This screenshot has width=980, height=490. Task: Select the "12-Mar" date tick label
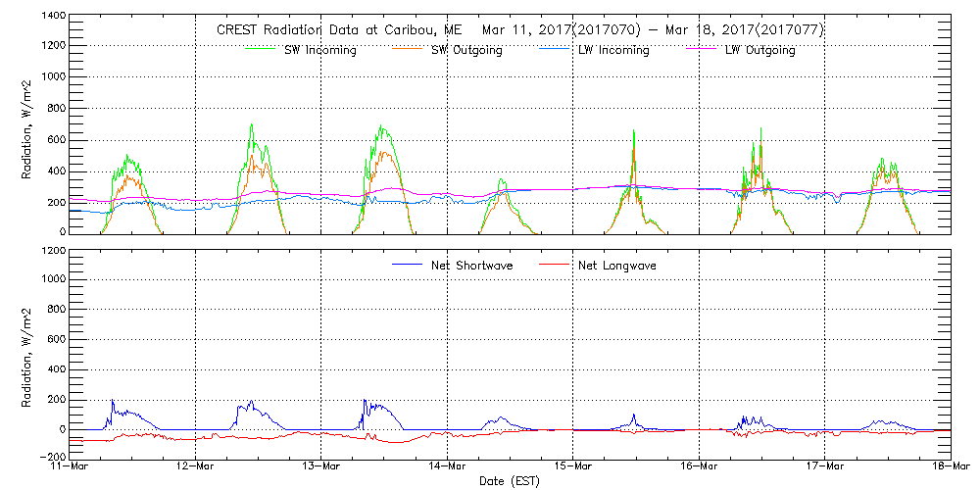195,466
